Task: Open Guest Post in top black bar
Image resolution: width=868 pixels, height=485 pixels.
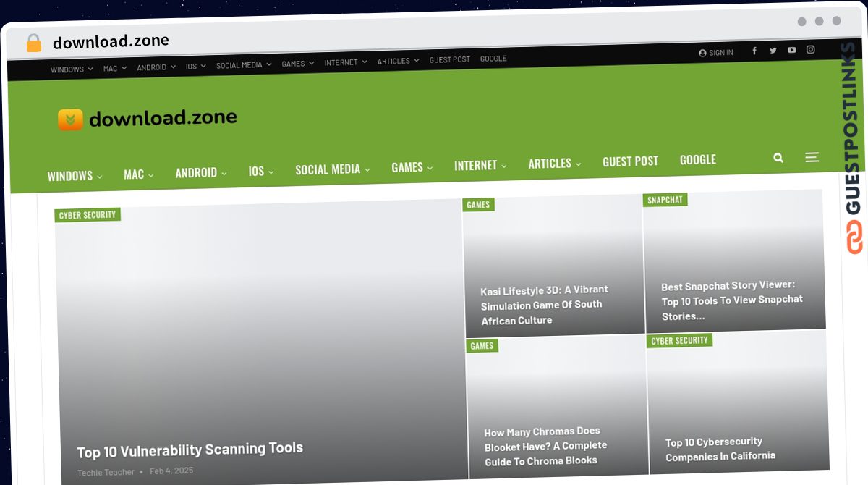Action: (450, 60)
